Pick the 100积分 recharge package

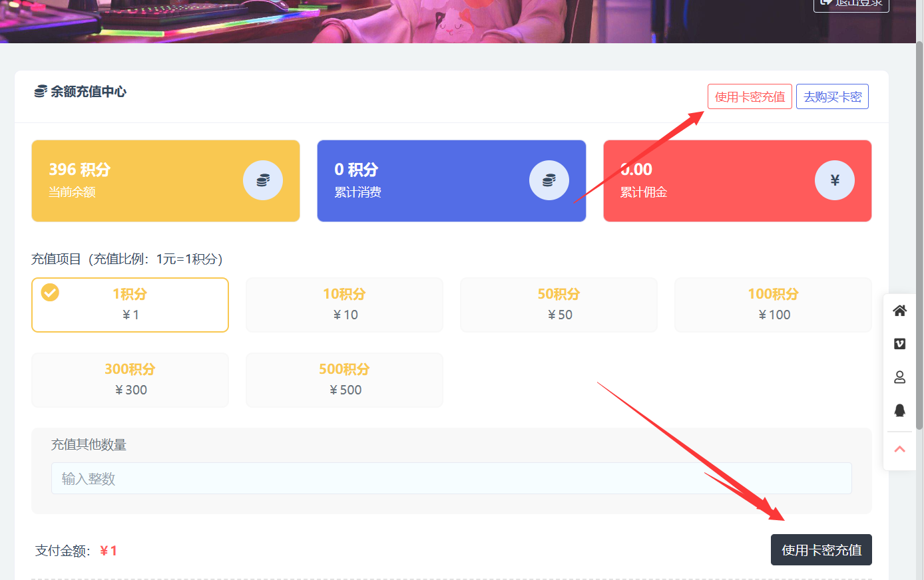[x=773, y=305]
